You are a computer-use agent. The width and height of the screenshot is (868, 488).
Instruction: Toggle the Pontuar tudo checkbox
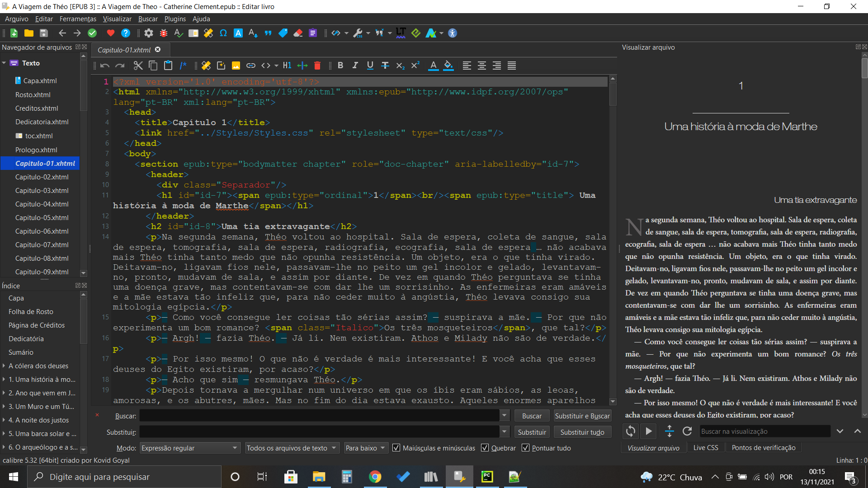(x=526, y=448)
